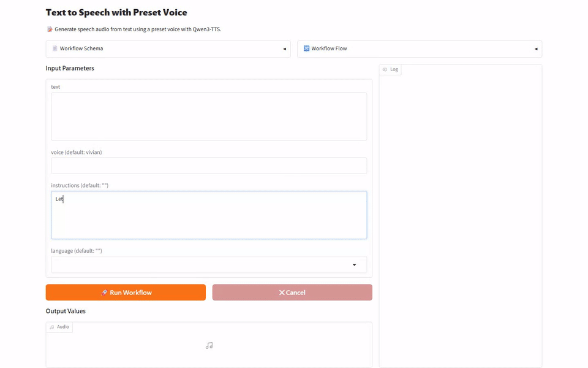Click the empty audio placeholder music icon
Viewport: 588px width, 368px height.
[209, 345]
